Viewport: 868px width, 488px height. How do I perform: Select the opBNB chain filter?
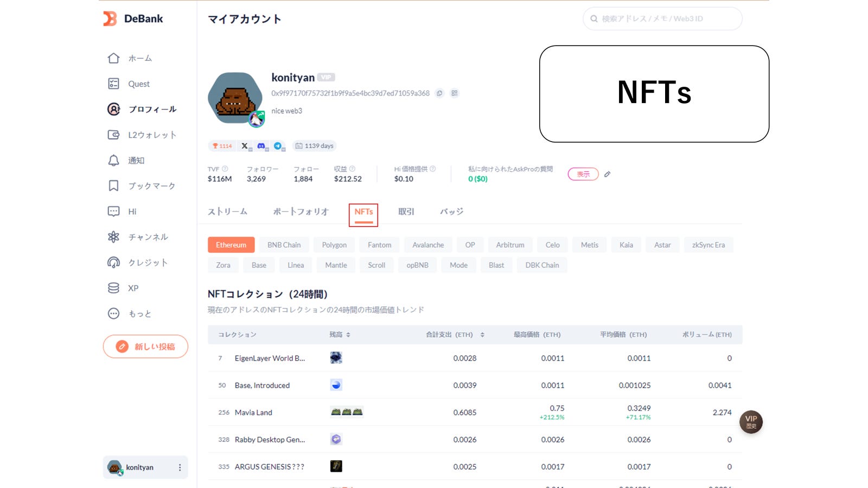[x=417, y=265]
